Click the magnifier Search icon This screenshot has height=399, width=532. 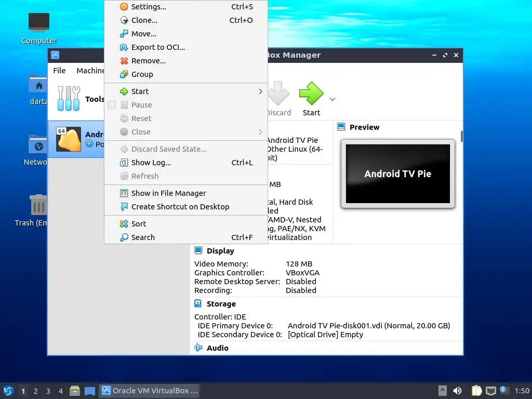click(x=124, y=237)
